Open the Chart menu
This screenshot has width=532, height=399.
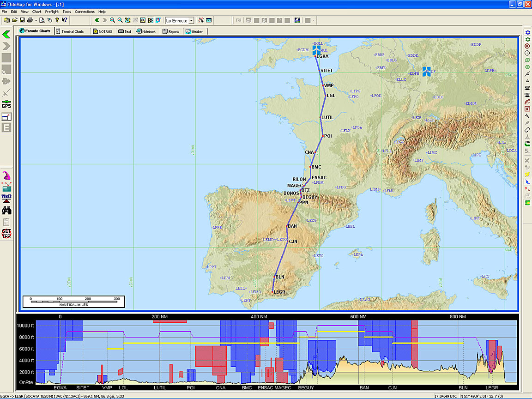coord(36,12)
